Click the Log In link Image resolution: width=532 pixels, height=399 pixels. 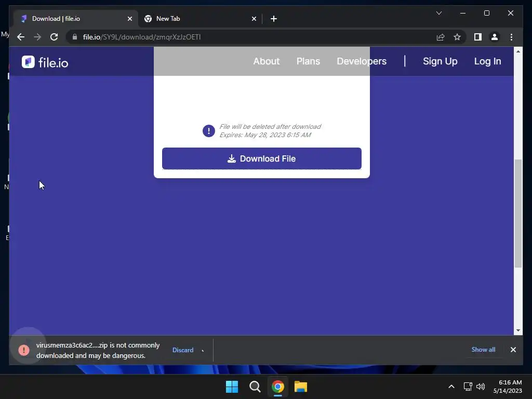(x=487, y=61)
